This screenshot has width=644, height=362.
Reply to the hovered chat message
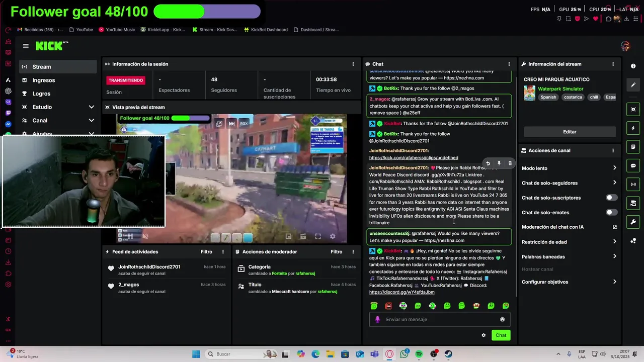[488, 163]
